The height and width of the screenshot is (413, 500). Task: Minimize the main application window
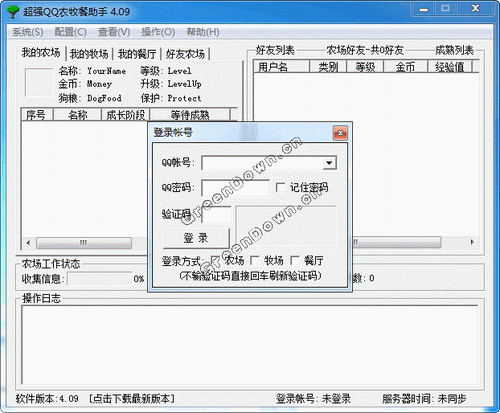click(424, 9)
